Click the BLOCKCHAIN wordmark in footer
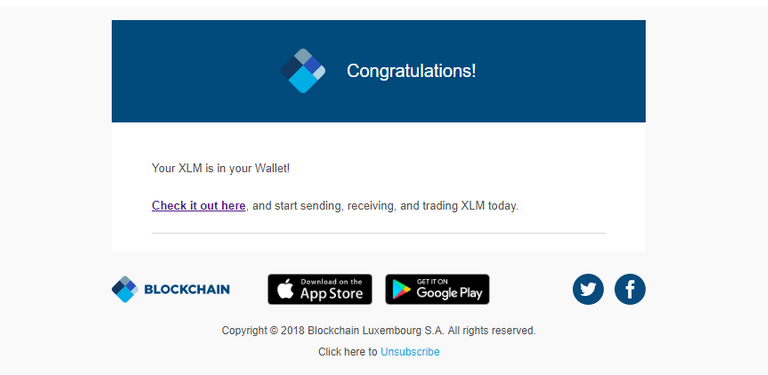Viewport: 768px width, 375px height. tap(187, 289)
